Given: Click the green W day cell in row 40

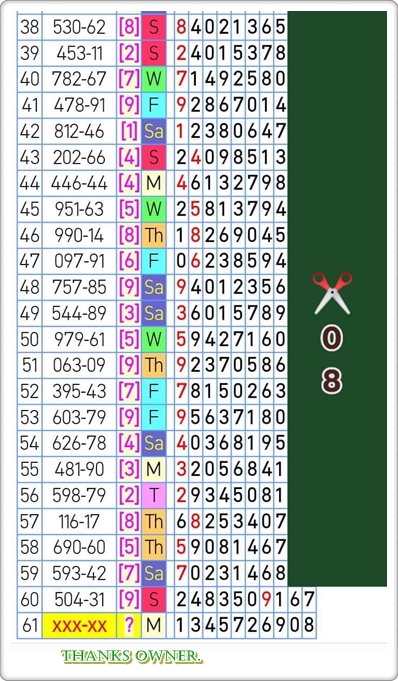Looking at the screenshot, I should pyautogui.click(x=154, y=79).
